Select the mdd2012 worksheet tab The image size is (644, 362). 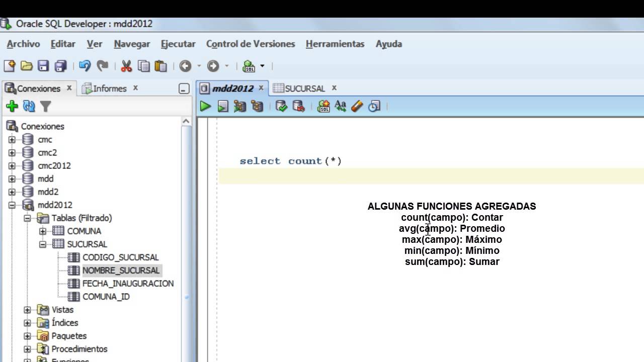click(232, 88)
